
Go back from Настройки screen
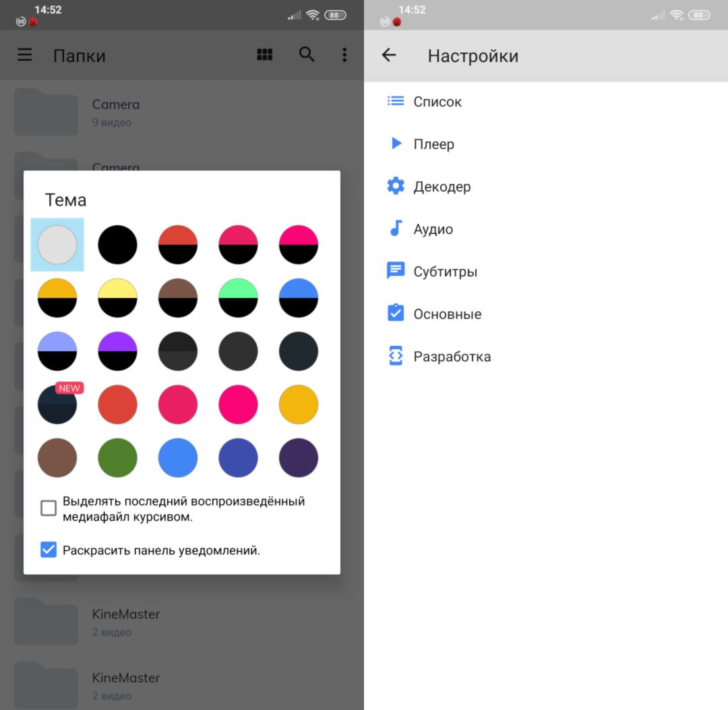pos(389,55)
